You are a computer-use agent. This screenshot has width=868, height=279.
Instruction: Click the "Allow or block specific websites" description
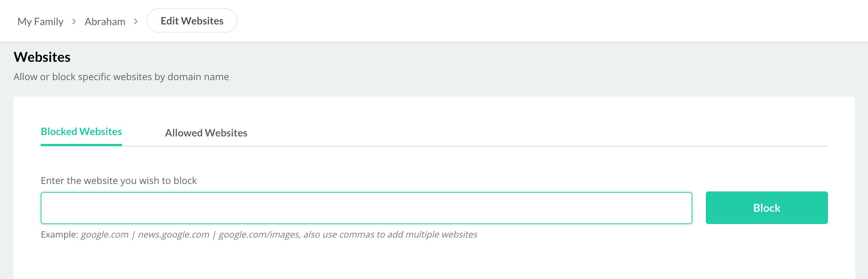[121, 77]
